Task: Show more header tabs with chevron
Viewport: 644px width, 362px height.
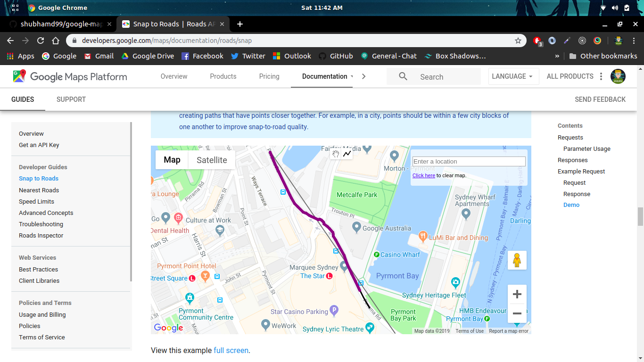Action: [363, 76]
